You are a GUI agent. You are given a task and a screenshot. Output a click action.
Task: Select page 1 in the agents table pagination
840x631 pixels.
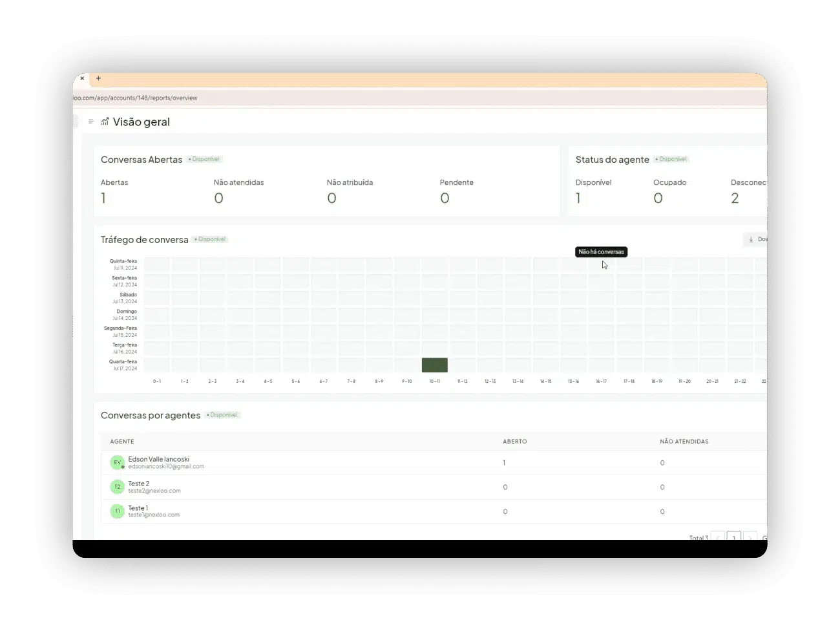point(734,537)
